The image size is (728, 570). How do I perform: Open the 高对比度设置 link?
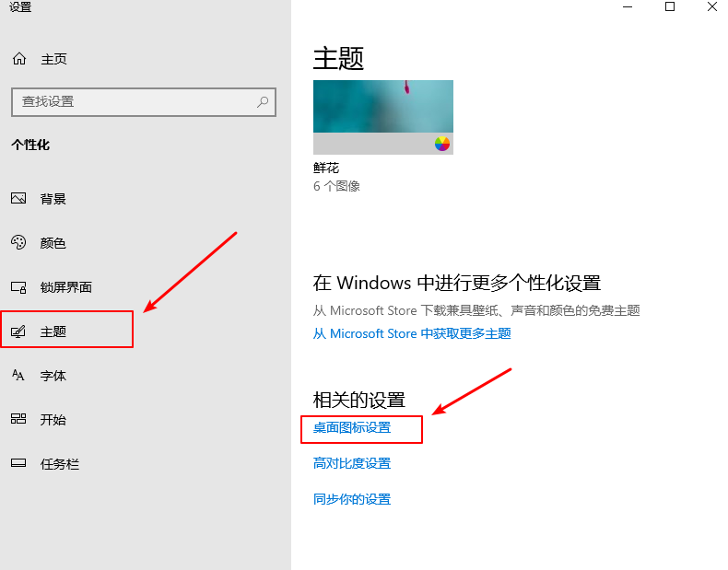tap(352, 463)
